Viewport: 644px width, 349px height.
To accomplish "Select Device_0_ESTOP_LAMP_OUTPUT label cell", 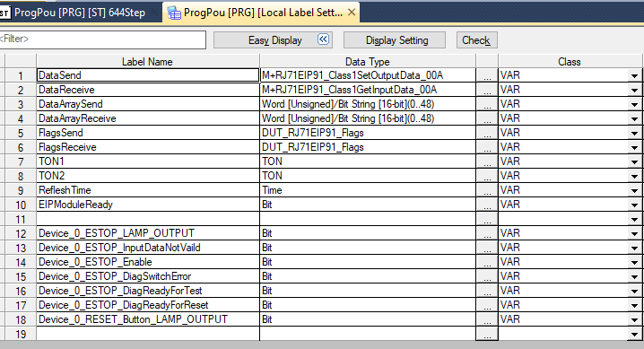I will click(x=147, y=233).
